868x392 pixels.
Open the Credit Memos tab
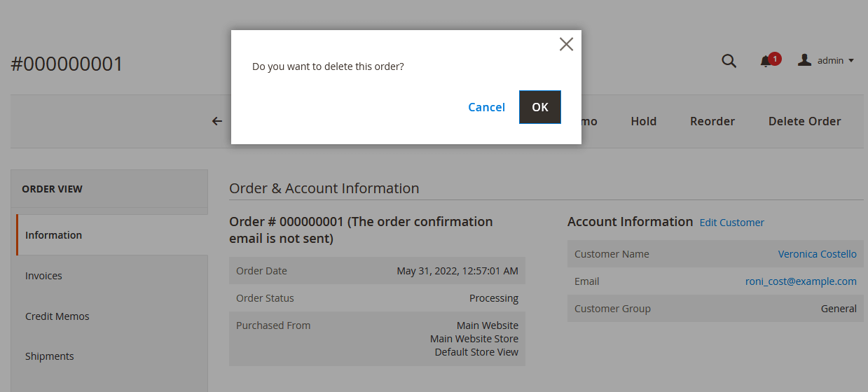click(57, 316)
